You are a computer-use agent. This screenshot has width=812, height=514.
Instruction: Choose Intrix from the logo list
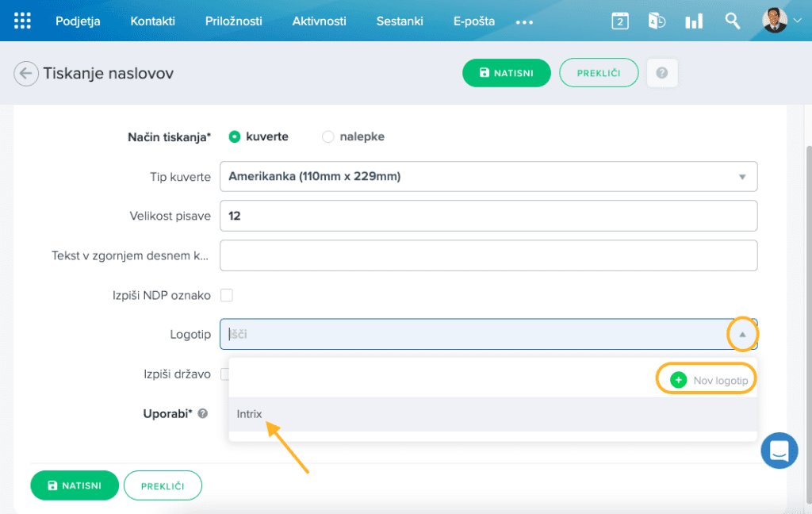point(249,413)
